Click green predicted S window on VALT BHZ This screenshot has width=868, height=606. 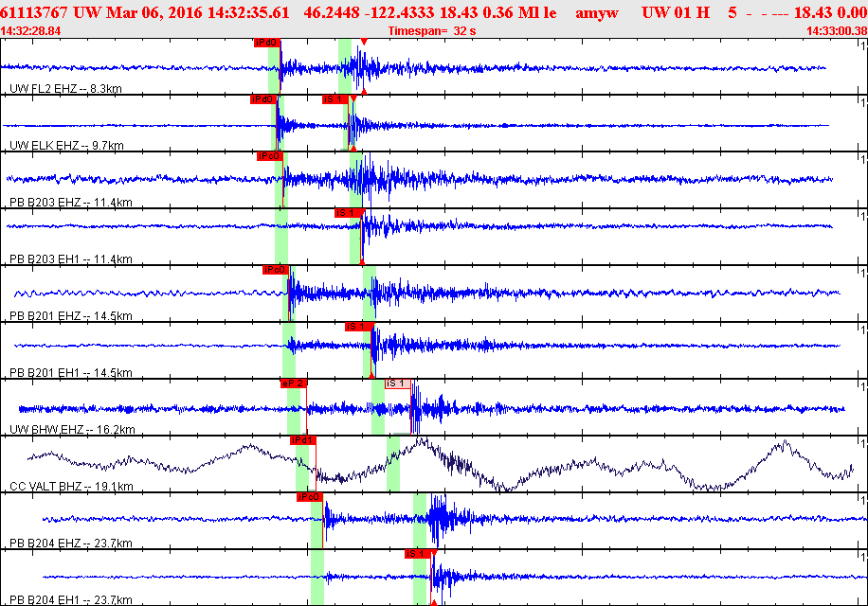point(393,463)
